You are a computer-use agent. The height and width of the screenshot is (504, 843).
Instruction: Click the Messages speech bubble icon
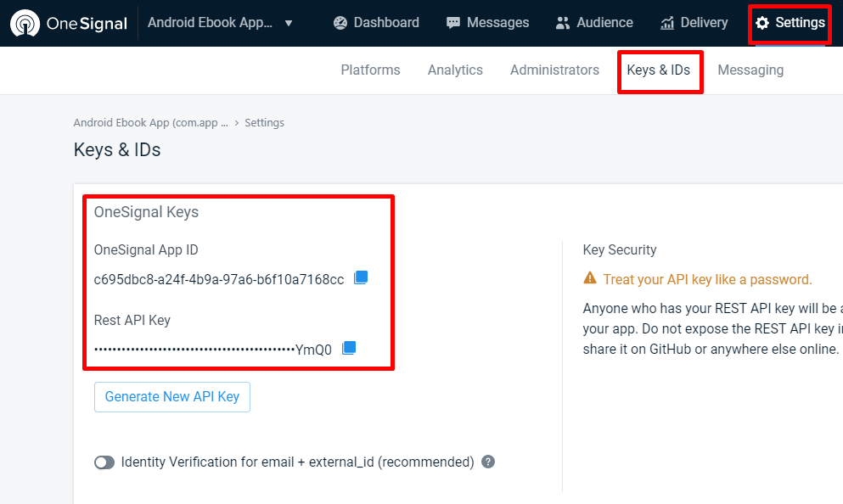pos(453,23)
